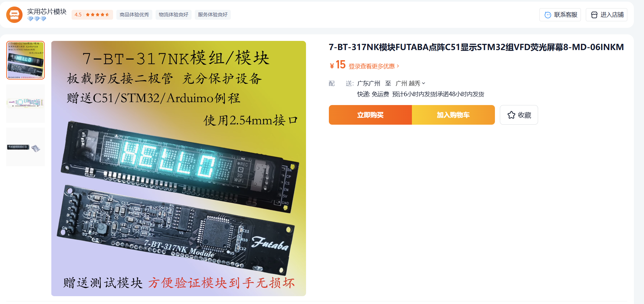The height and width of the screenshot is (304, 644).
Task: Click the yen price symbol
Action: coord(332,66)
